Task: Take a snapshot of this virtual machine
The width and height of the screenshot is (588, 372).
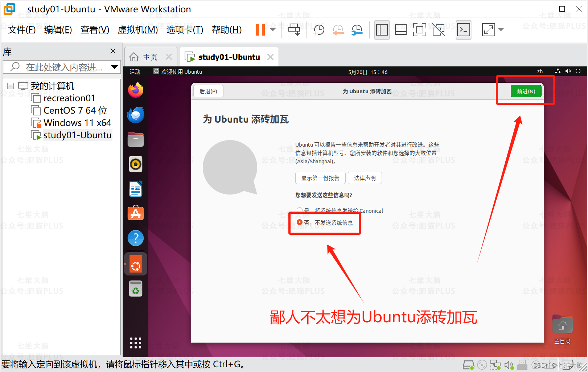Action: (318, 30)
